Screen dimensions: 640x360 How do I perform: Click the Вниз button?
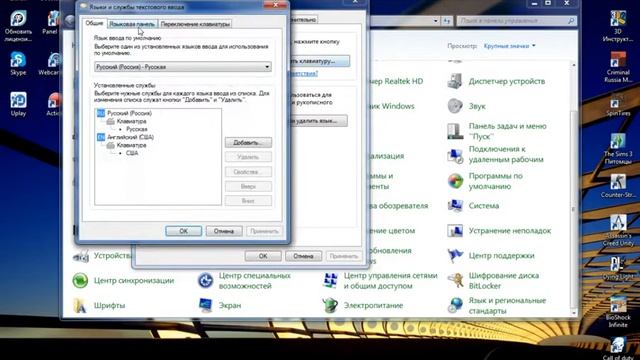248,201
